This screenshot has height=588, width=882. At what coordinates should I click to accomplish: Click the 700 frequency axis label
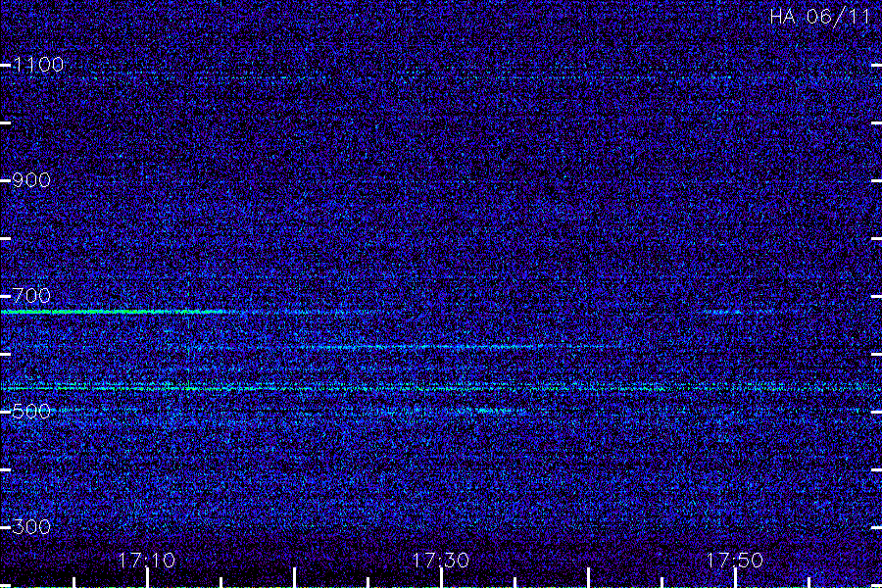point(31,295)
